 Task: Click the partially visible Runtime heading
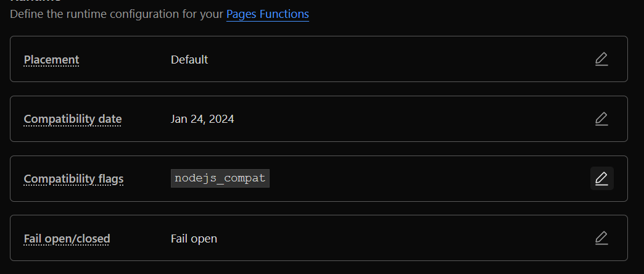(35, 1)
